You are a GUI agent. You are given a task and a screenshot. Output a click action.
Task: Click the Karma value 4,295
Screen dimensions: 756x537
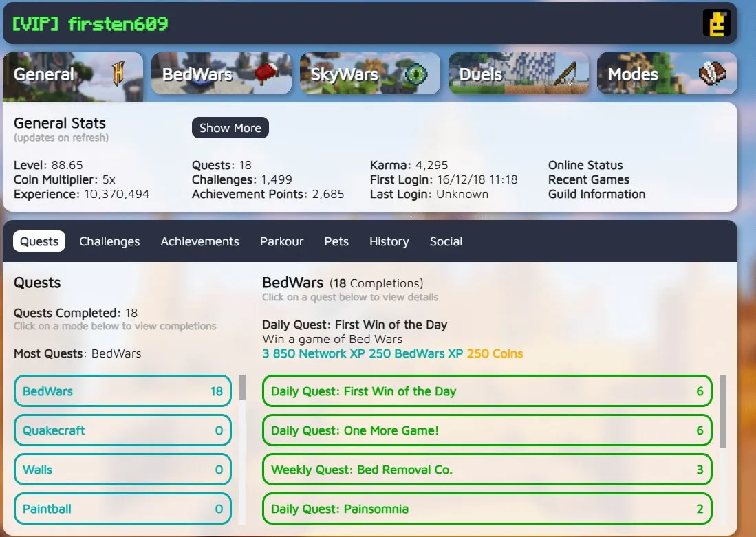pos(431,165)
